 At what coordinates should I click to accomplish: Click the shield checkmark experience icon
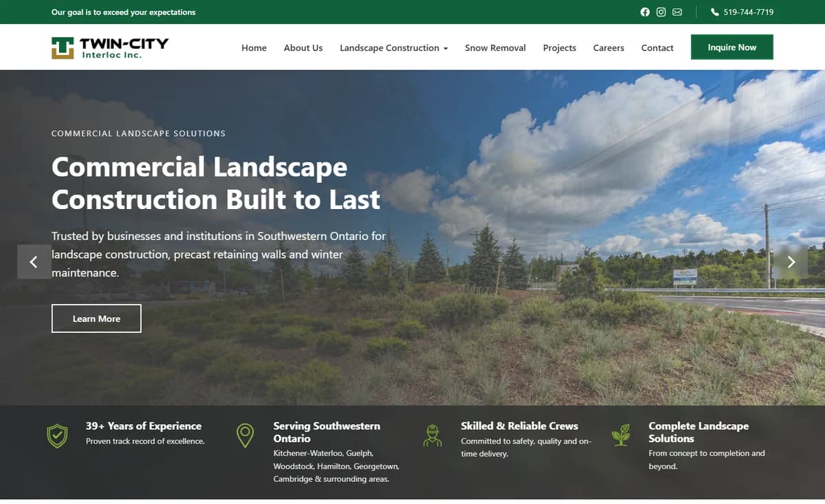coord(57,436)
